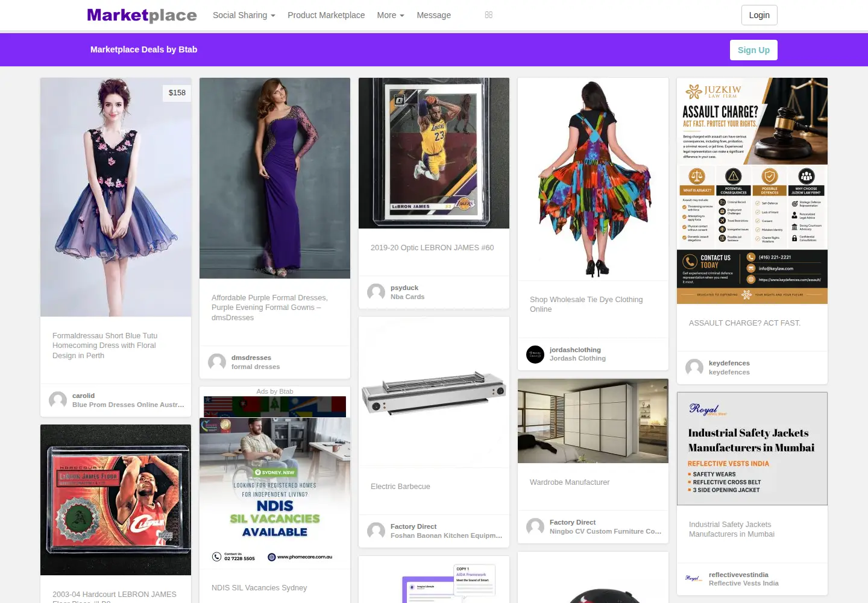Open Foshan Baonan Kitchen Equipment board
This screenshot has height=603, width=868.
click(x=446, y=535)
